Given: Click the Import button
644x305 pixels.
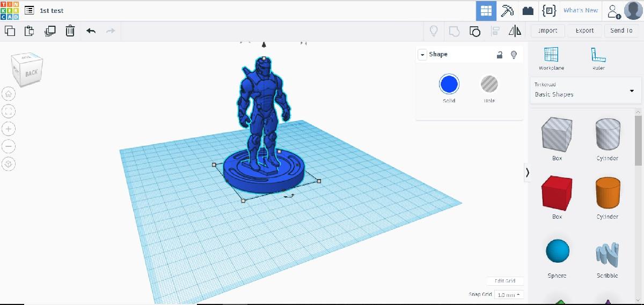Looking at the screenshot, I should (x=547, y=31).
